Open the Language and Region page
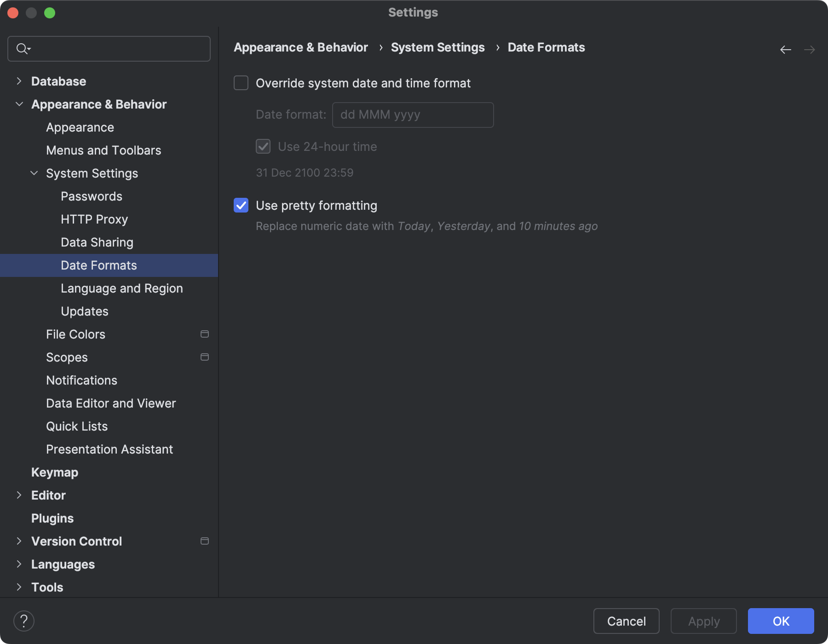Screen dimensions: 828x644 (x=121, y=288)
